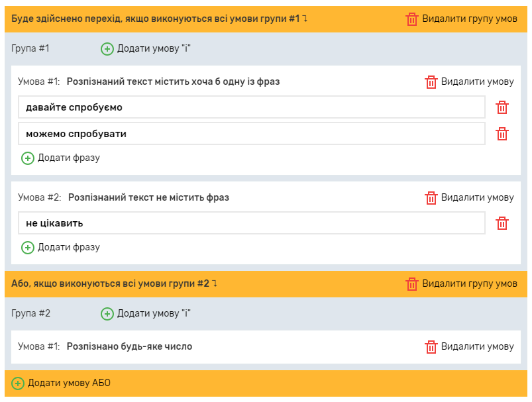Delete condition #1 in group #1

[431, 82]
